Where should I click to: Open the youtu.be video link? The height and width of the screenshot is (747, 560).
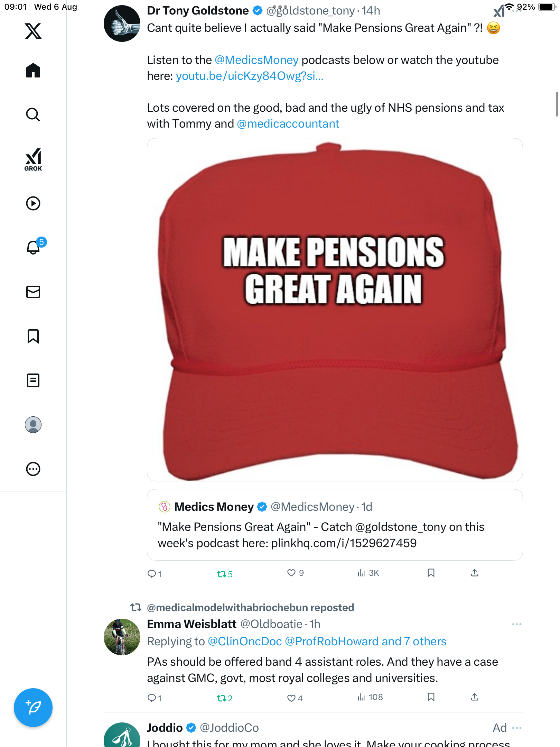point(250,76)
